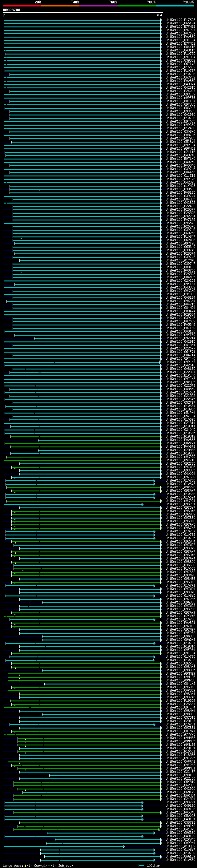Click the end position label 484

[x=159, y=15]
